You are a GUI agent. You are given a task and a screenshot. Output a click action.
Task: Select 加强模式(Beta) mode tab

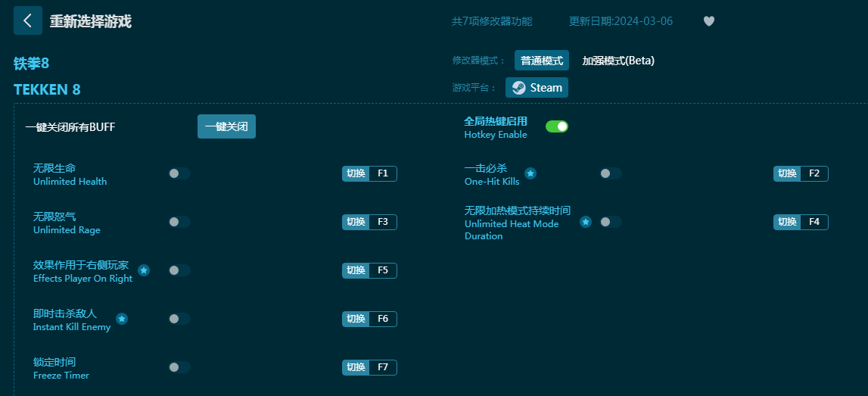point(618,61)
